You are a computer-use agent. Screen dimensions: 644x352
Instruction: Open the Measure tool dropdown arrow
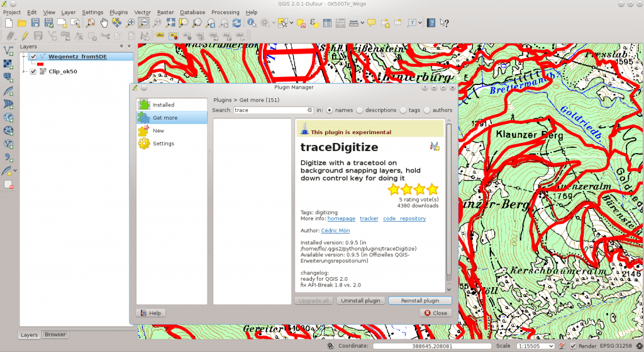(x=362, y=23)
